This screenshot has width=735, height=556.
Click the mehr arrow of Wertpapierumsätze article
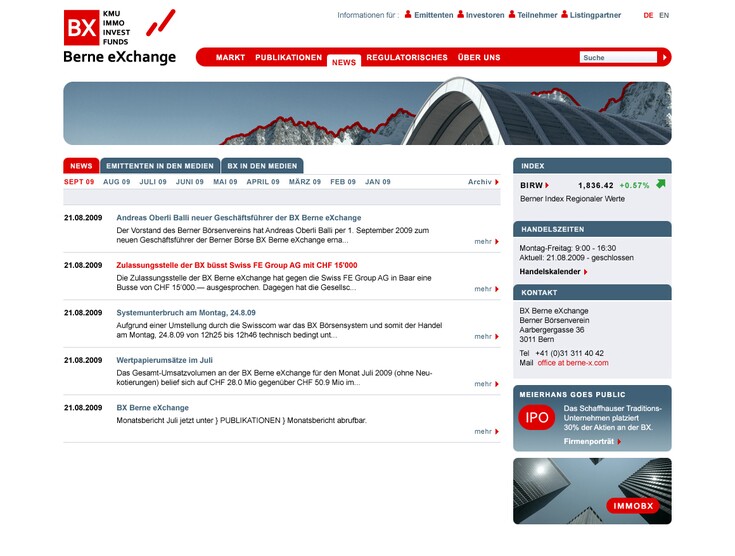(x=497, y=384)
